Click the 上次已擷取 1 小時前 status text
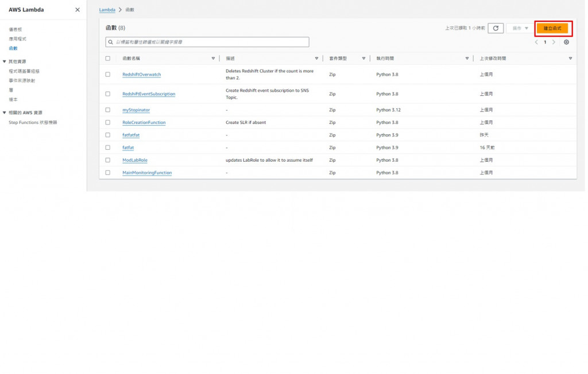Screen dimensions: 588x374 (x=465, y=28)
